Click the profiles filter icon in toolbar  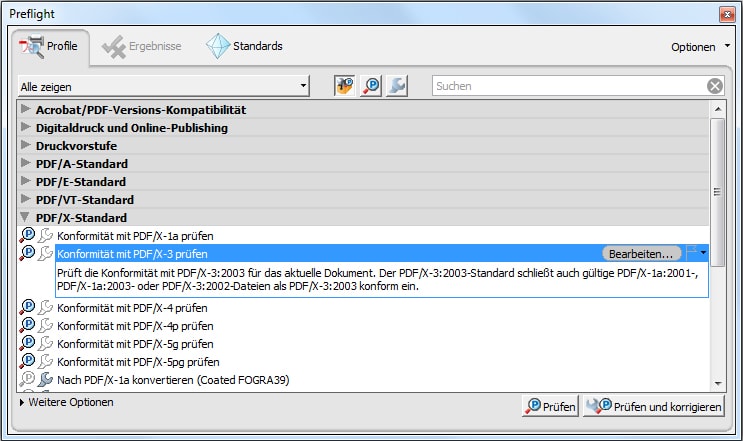pos(344,86)
